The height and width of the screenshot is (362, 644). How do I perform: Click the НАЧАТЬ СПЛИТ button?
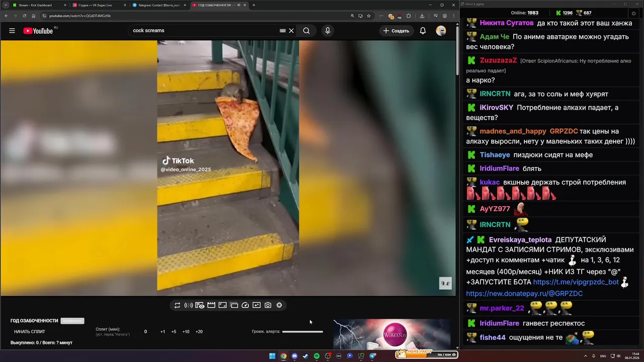tap(30, 332)
